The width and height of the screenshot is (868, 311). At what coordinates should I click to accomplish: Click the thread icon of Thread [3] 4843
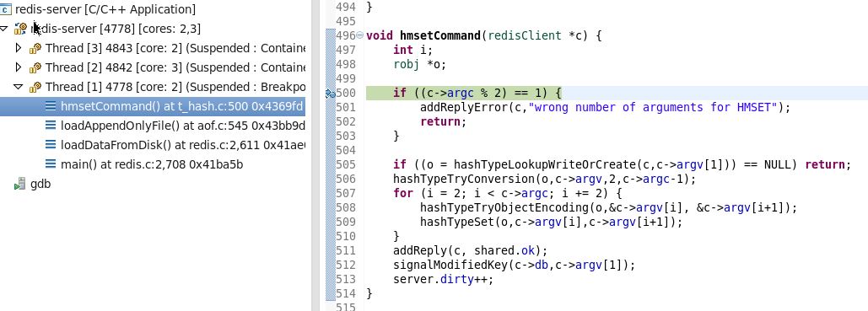tap(35, 49)
